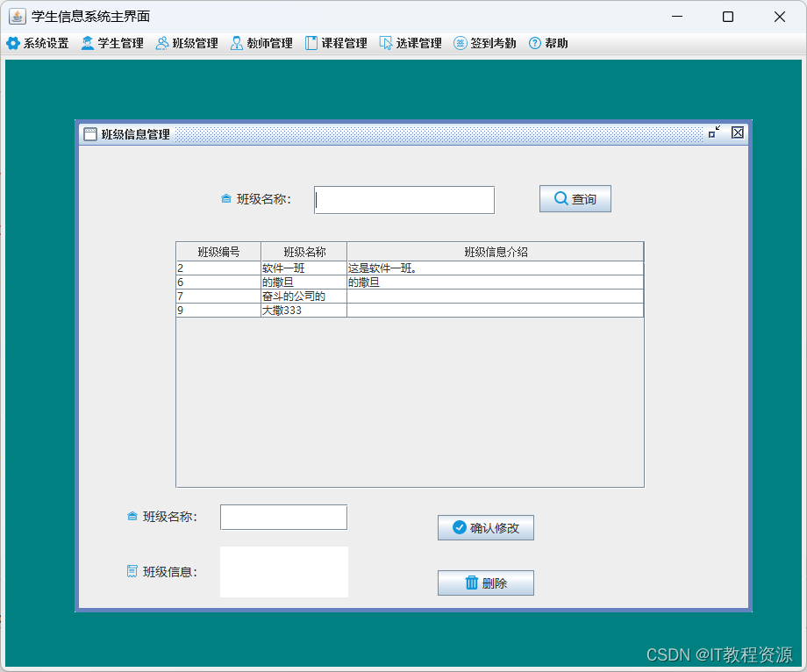This screenshot has height=672, width=807.
Task: Select the 大撒333 cell
Action: coord(304,310)
